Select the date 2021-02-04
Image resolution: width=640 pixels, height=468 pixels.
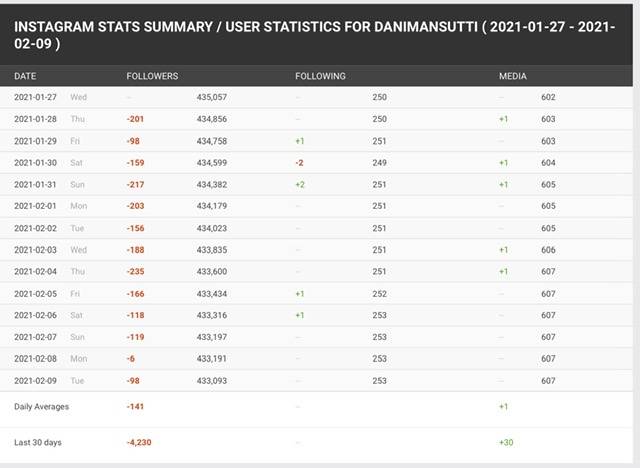(35, 271)
